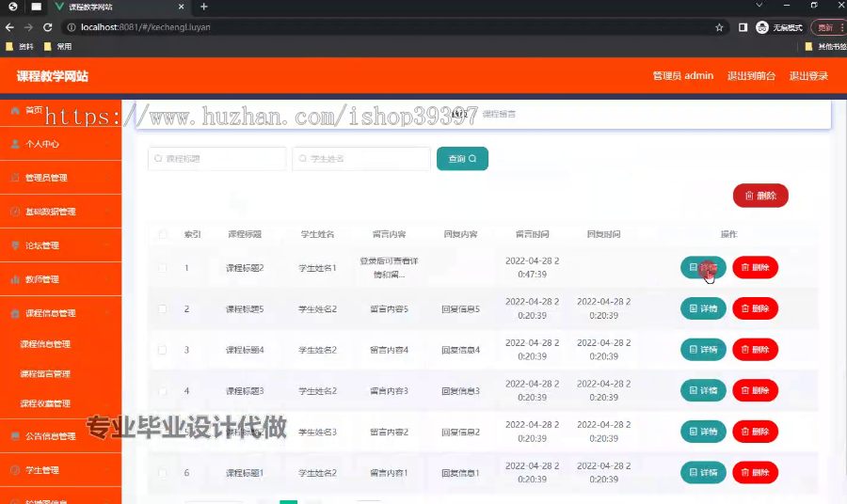The height and width of the screenshot is (504, 847).
Task: Click the person icon beside 个人中心
Action: tap(15, 144)
